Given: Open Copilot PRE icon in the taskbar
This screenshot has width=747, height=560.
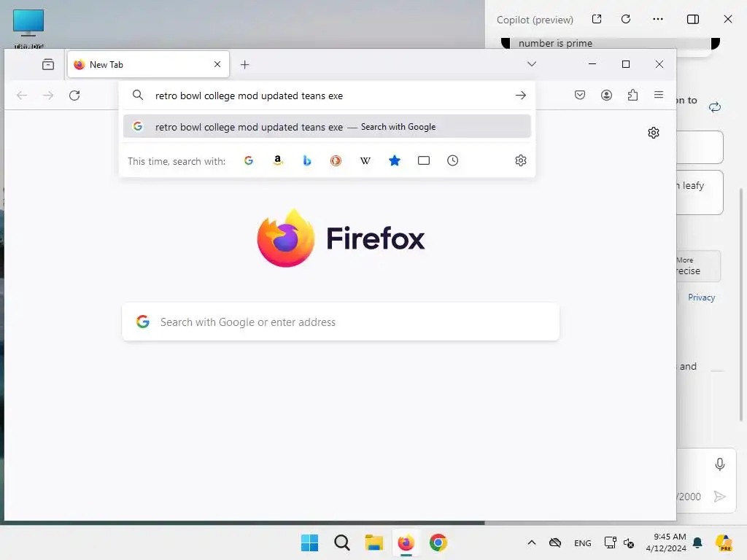Looking at the screenshot, I should pos(724,542).
